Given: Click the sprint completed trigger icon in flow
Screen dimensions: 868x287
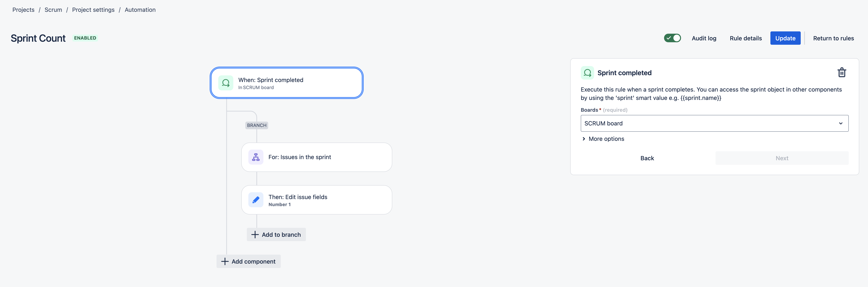Looking at the screenshot, I should pos(226,83).
